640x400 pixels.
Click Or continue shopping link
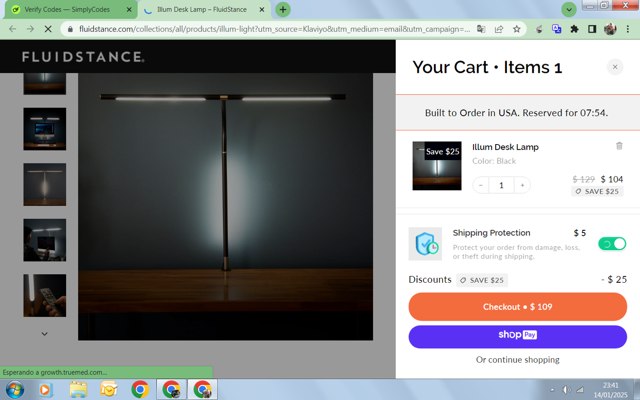[517, 360]
